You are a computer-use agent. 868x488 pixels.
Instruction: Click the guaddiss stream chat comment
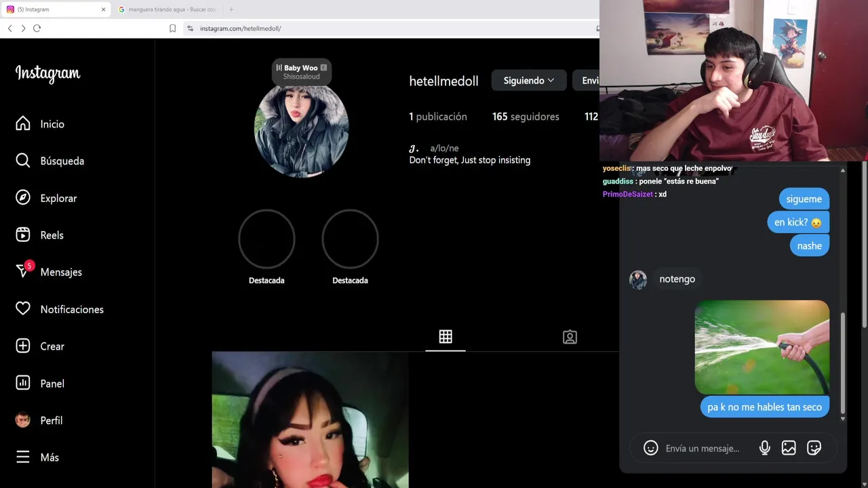(x=660, y=181)
